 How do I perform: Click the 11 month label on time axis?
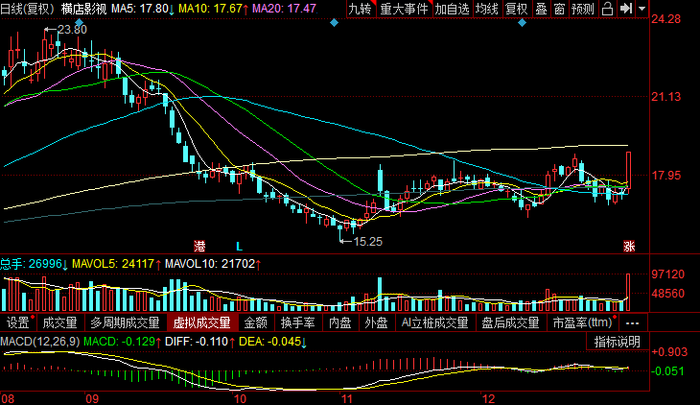[347, 399]
